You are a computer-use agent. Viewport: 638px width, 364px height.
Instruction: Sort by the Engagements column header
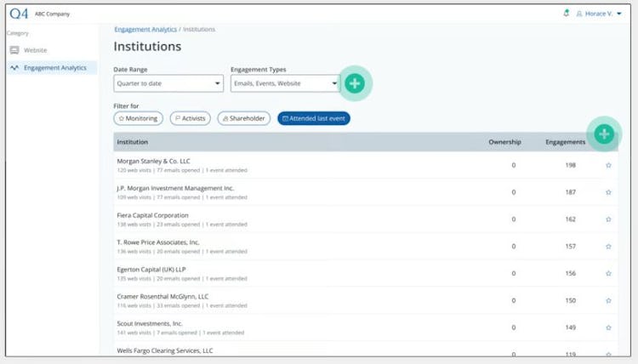point(565,142)
